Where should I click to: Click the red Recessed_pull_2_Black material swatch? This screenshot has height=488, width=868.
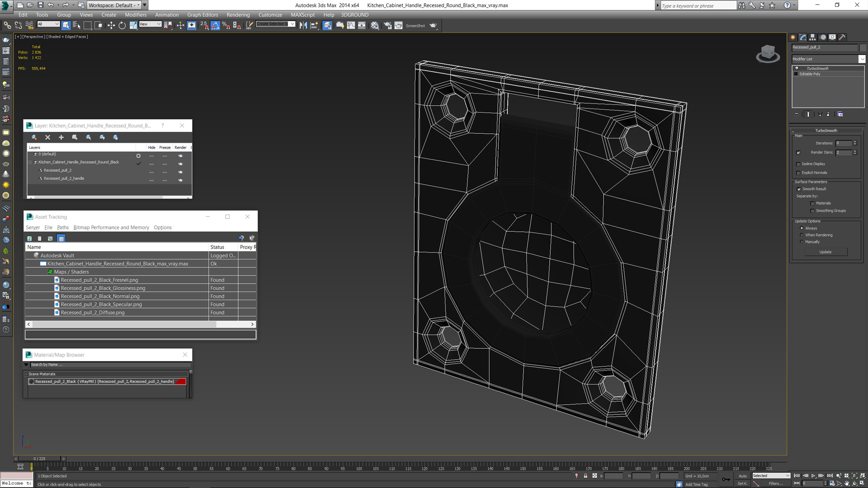[x=181, y=381]
